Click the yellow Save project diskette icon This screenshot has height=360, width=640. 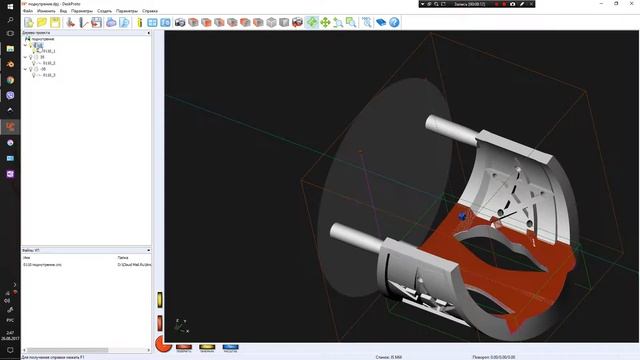click(55, 22)
